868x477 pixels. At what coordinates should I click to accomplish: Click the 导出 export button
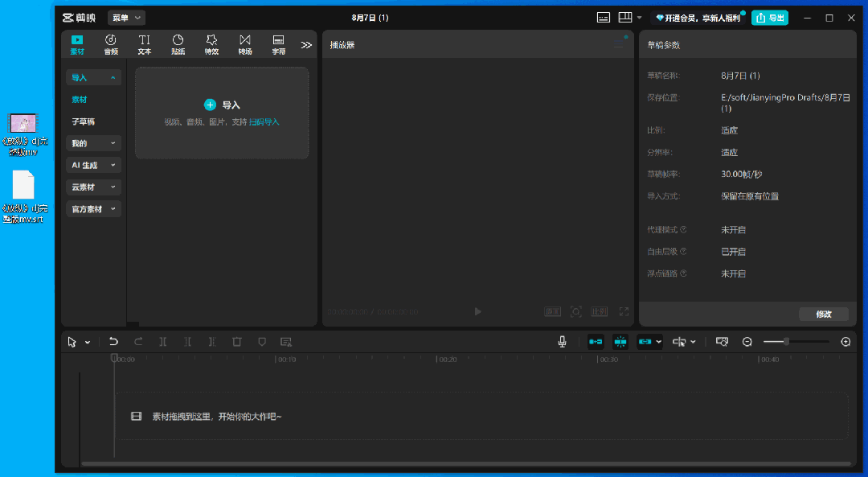pos(770,18)
